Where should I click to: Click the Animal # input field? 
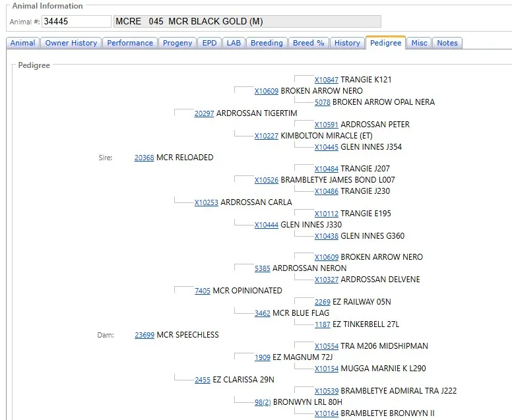click(76, 21)
